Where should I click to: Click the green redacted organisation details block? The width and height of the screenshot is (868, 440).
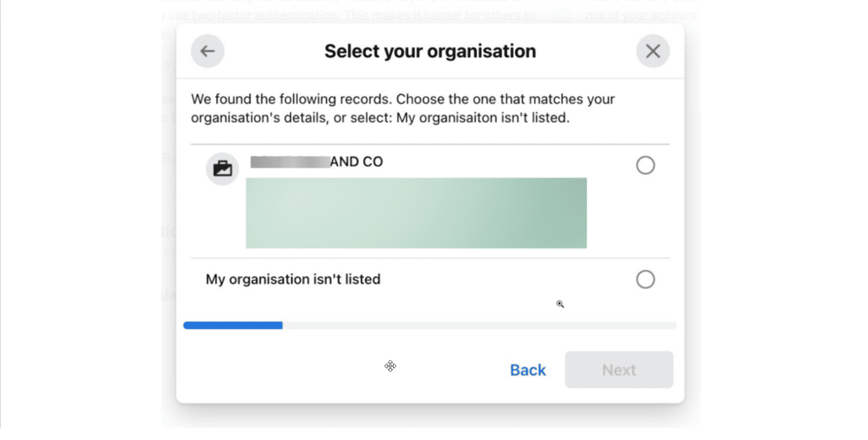416,213
